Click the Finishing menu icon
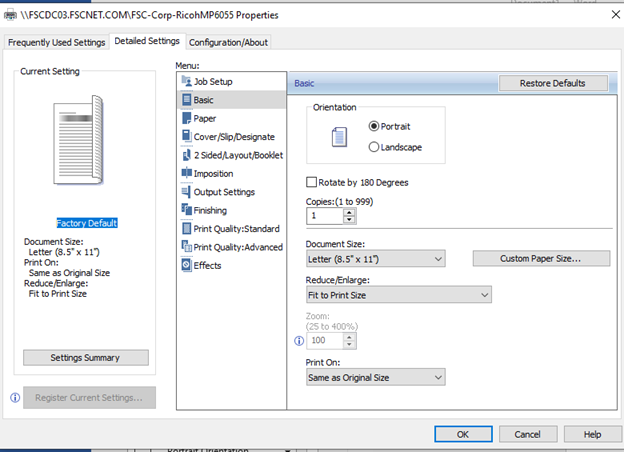 [186, 210]
